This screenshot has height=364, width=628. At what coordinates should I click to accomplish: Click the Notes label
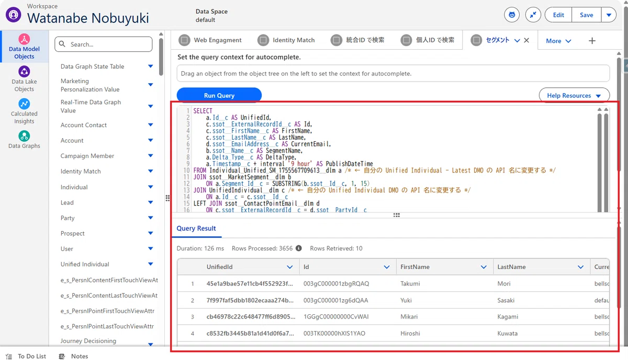80,356
